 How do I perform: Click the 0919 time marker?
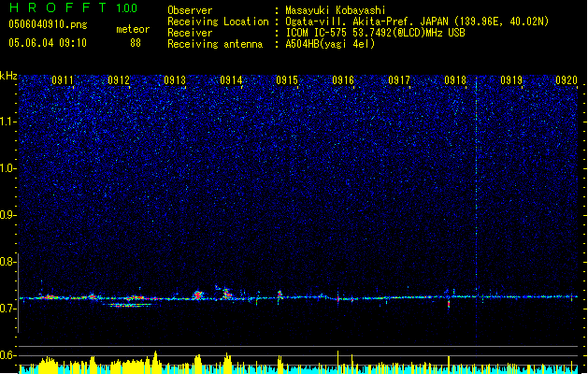click(511, 80)
